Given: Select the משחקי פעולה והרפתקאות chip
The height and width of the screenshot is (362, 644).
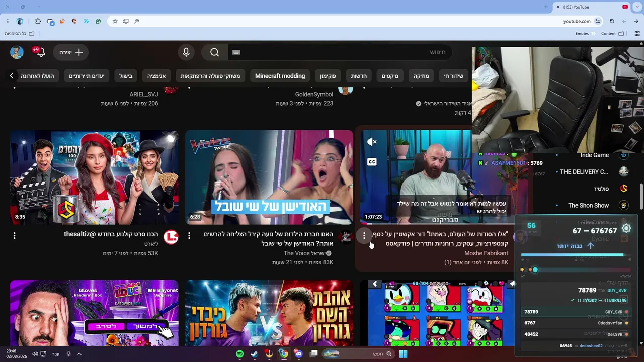Looking at the screenshot, I should click(x=210, y=76).
